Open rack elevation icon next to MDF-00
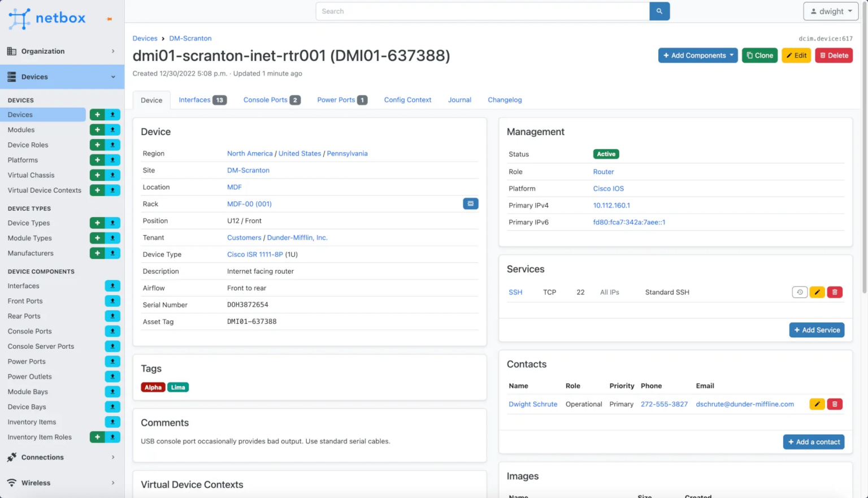Screen dimensions: 868x498 tap(470, 203)
